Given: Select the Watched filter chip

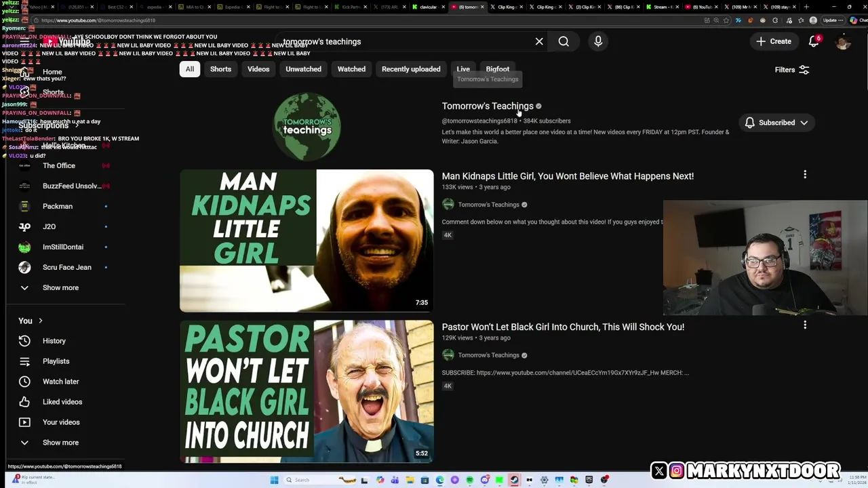Looking at the screenshot, I should click(351, 69).
